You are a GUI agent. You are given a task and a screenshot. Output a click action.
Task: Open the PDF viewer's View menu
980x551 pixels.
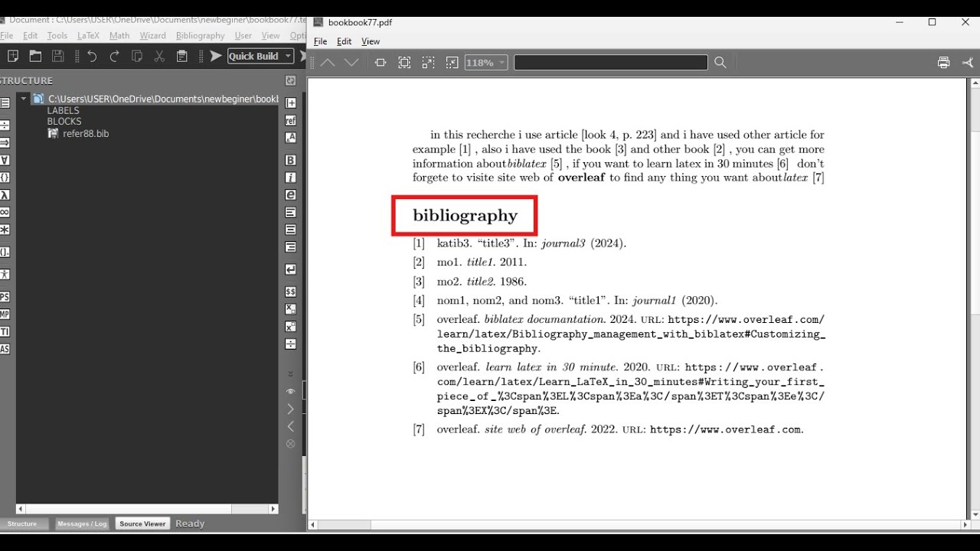pos(371,41)
